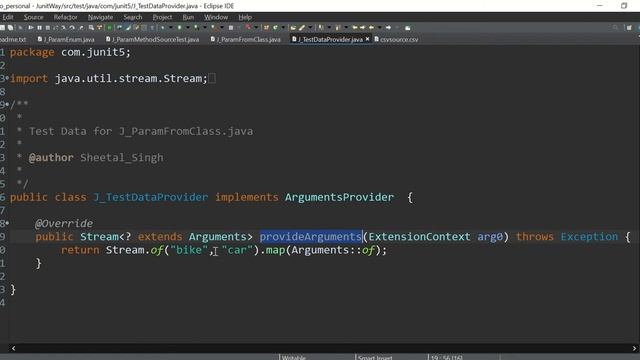Click the pencil search/mark icon in toolbar
640x360 pixels.
pyautogui.click(x=302, y=27)
